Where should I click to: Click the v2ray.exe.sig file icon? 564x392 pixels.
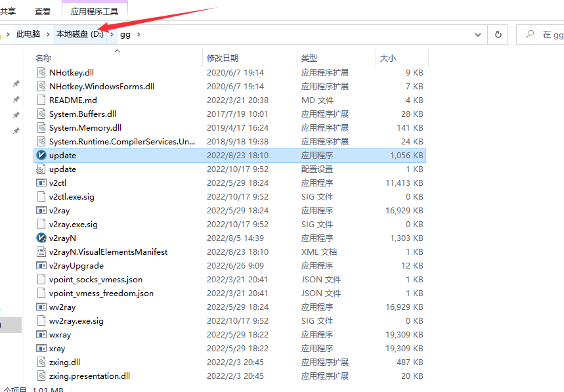pos(41,224)
